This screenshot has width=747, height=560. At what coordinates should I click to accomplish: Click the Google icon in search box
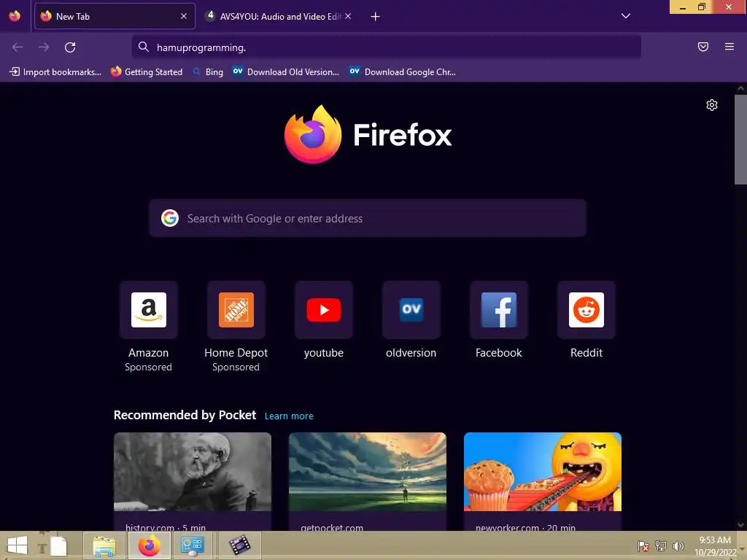(x=170, y=218)
